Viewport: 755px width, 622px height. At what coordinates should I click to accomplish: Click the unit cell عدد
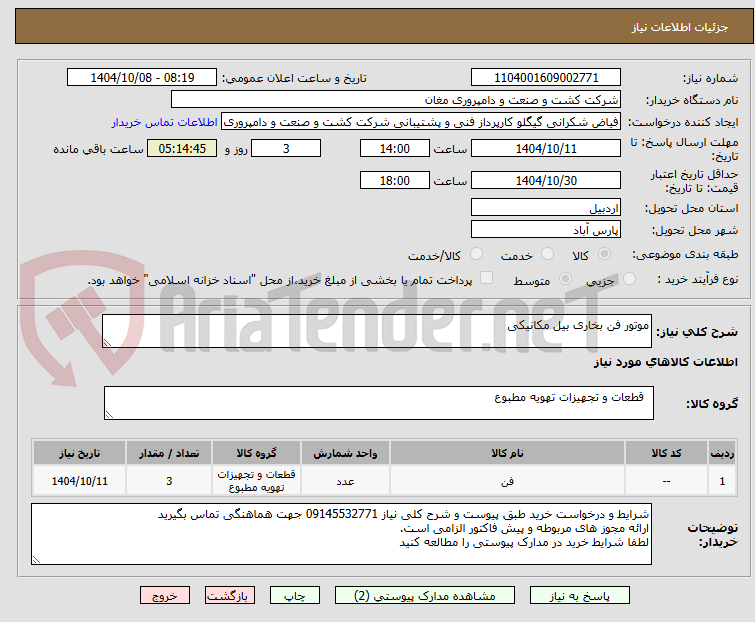tap(345, 480)
